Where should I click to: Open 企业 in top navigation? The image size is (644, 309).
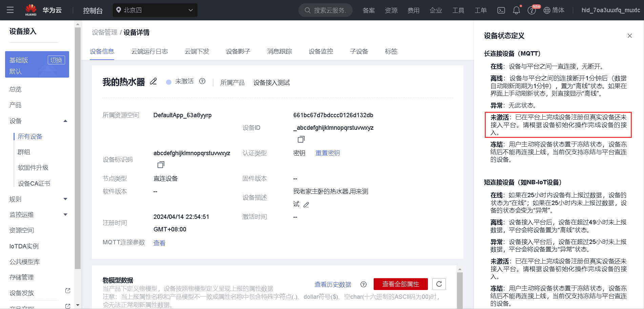coord(436,11)
